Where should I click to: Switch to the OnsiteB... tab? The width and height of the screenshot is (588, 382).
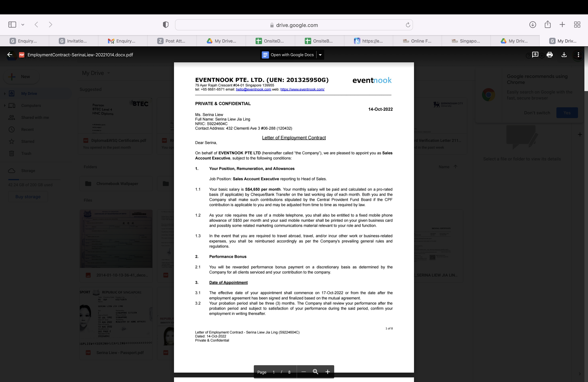click(x=319, y=41)
